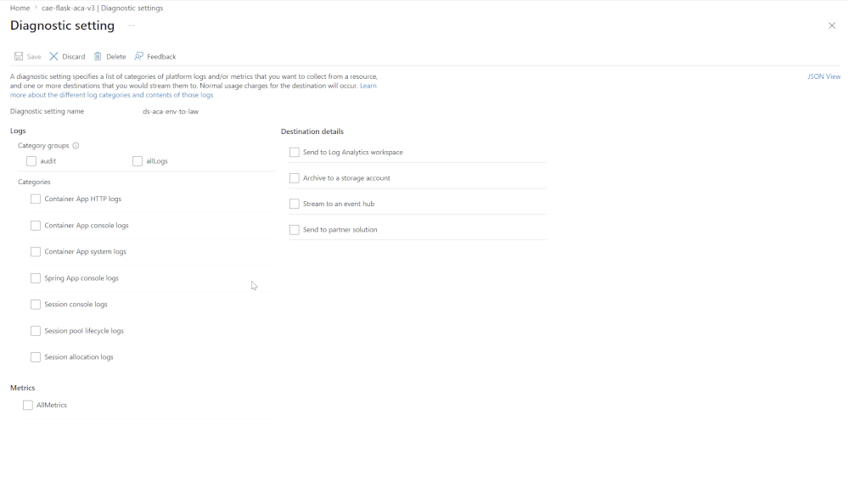Click the Categories label

click(x=34, y=182)
